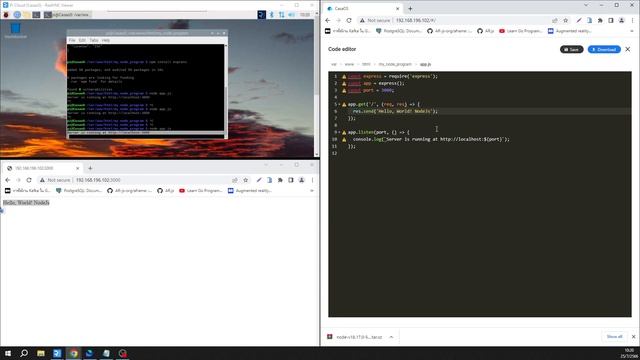This screenshot has width=640, height=360.
Task: Click volume icon in Pi panel
Action: [291, 15]
